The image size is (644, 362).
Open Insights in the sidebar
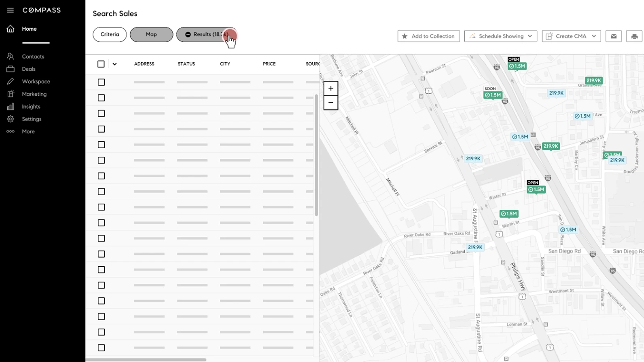point(31,107)
